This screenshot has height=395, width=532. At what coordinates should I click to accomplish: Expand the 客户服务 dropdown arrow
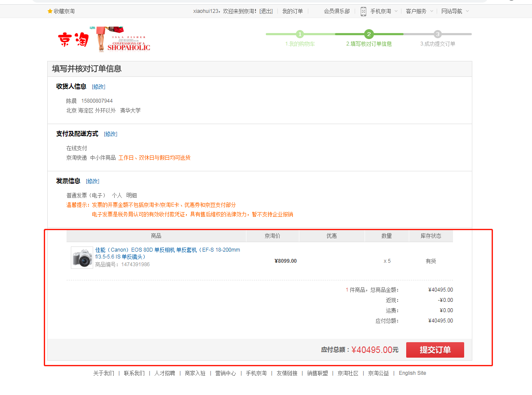[432, 11]
